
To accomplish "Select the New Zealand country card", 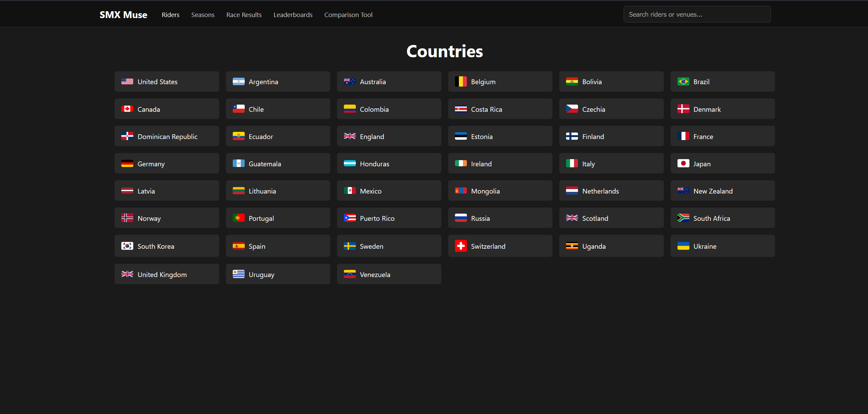I will coord(722,190).
